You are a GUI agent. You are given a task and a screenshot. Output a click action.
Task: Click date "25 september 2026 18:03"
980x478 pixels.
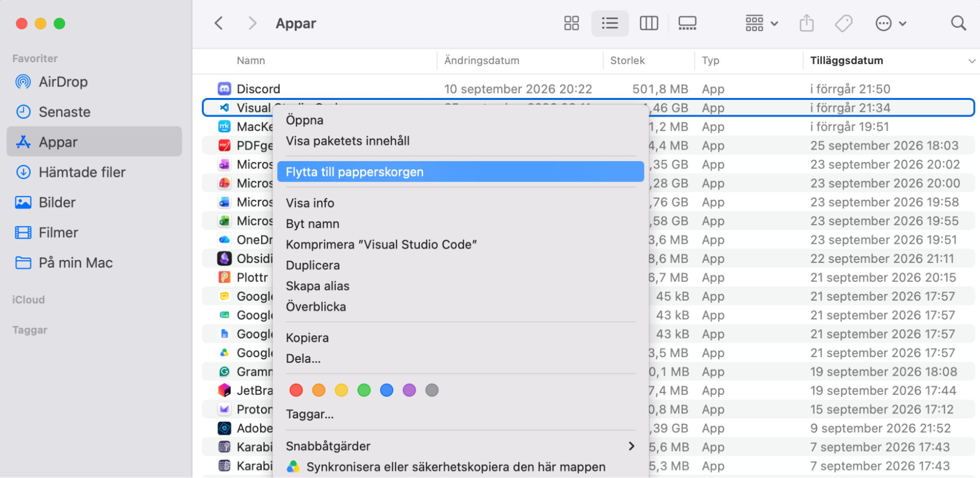(884, 145)
